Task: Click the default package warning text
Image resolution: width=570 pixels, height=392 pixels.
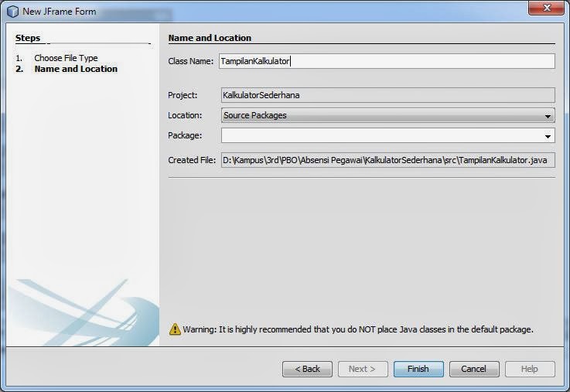Action: 358,329
